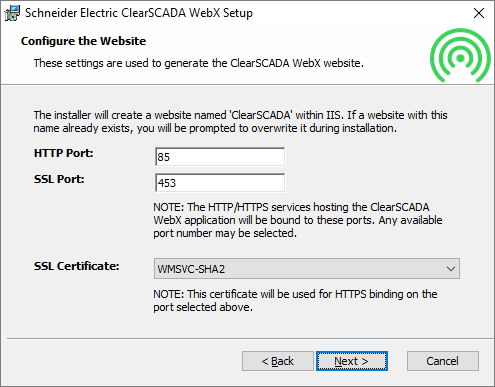Click the installer icon in title bar
Viewport: 495px width, 387px height.
click(x=12, y=13)
